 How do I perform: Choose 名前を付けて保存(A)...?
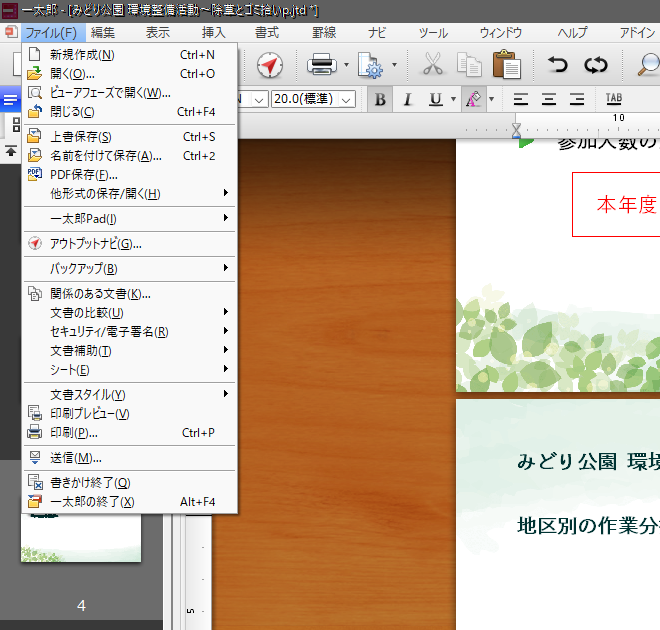(x=130, y=156)
